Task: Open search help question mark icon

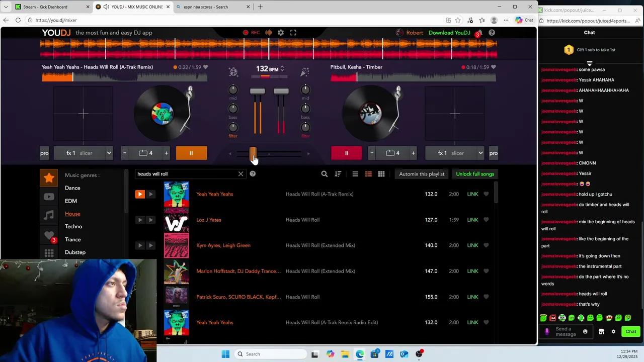Action: coord(253,174)
